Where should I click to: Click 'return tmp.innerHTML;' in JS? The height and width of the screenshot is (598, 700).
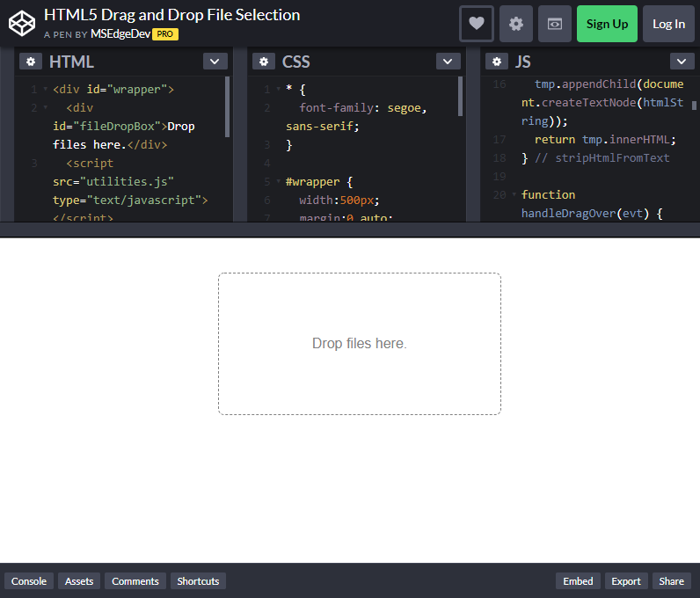pos(605,139)
